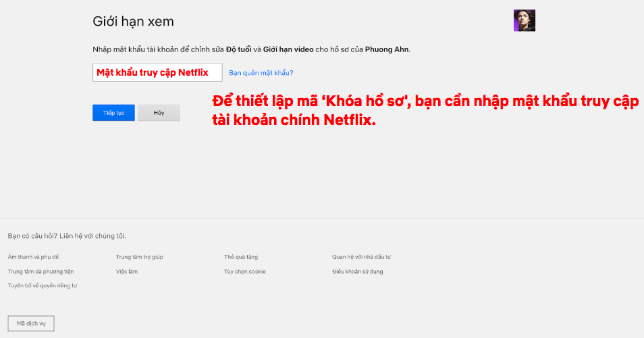Open 'Tuyên bố về quyền riêng tư' link
The height and width of the screenshot is (338, 644).
pyautogui.click(x=43, y=285)
